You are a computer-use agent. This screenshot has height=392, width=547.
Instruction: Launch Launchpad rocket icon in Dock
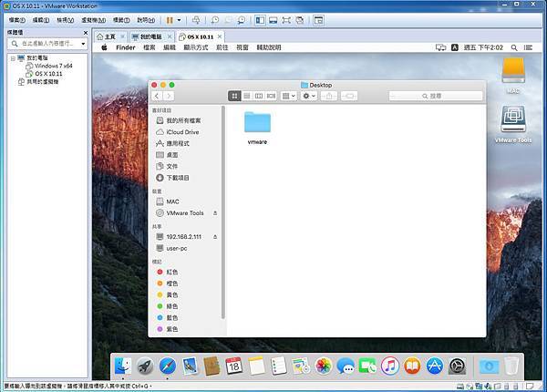point(145,366)
